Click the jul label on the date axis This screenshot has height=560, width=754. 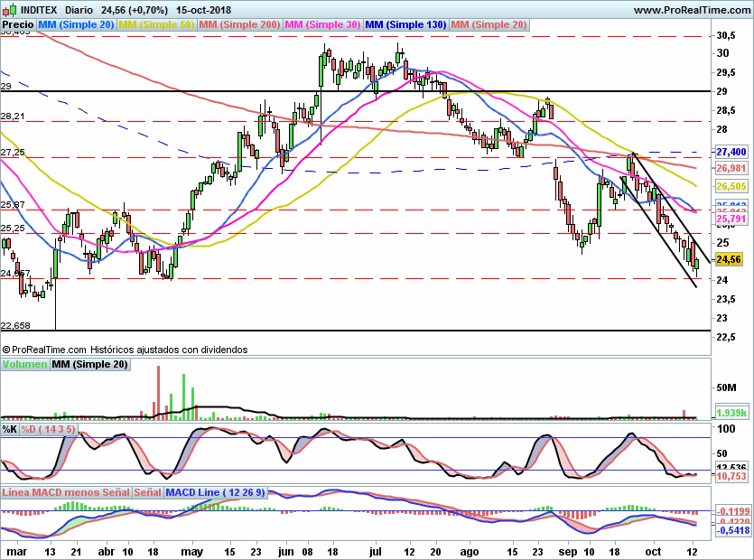tap(375, 552)
